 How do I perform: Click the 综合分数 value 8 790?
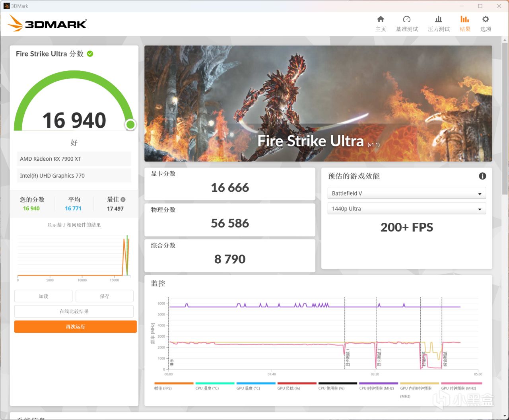pyautogui.click(x=230, y=259)
